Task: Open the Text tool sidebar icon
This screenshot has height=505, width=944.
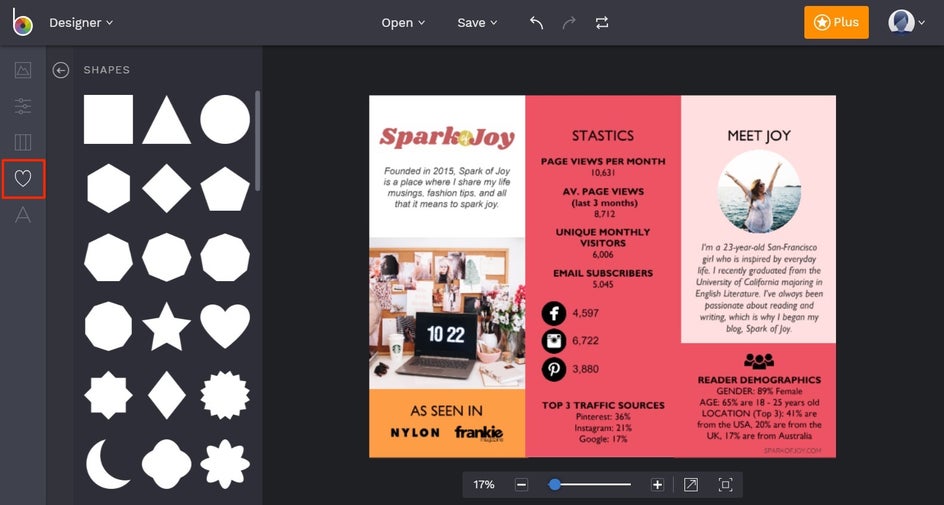Action: tap(23, 214)
